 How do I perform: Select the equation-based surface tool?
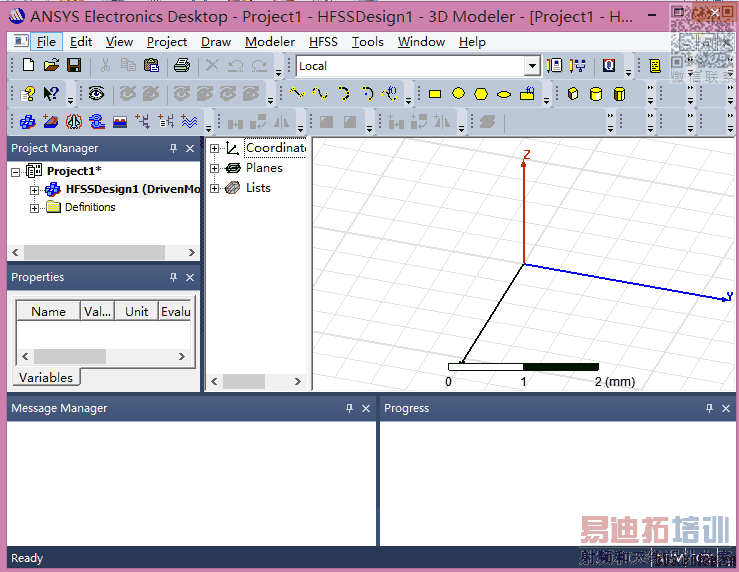point(527,93)
